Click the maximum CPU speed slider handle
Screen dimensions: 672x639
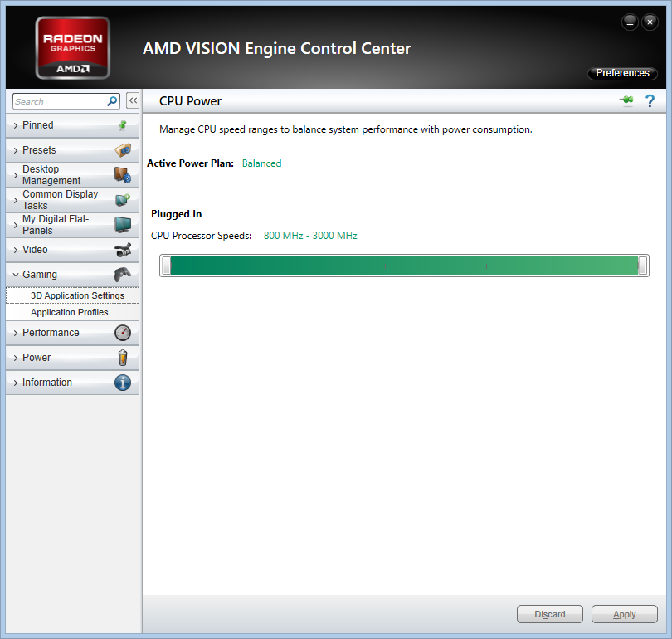coord(642,266)
